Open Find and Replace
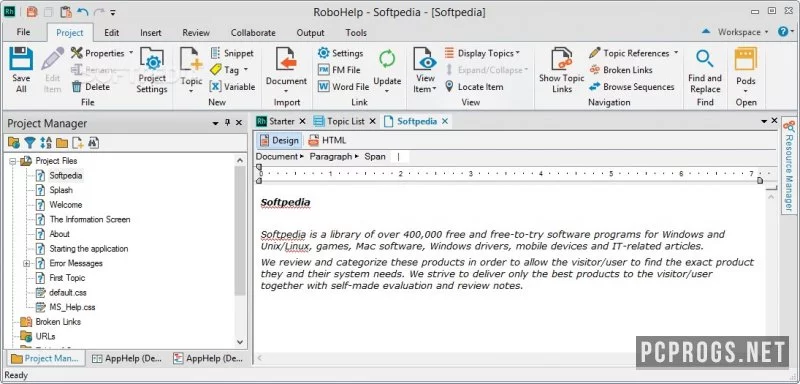The width and height of the screenshot is (800, 384). click(x=705, y=71)
